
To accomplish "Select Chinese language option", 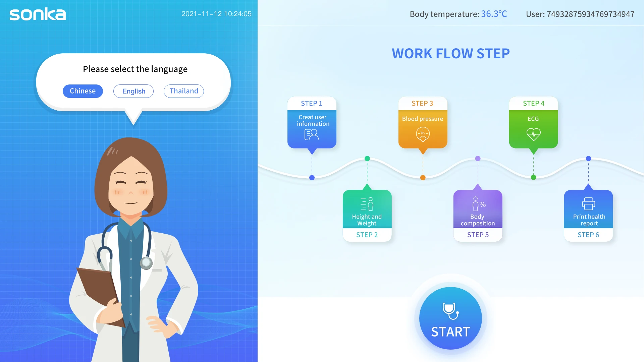I will pos(82,90).
